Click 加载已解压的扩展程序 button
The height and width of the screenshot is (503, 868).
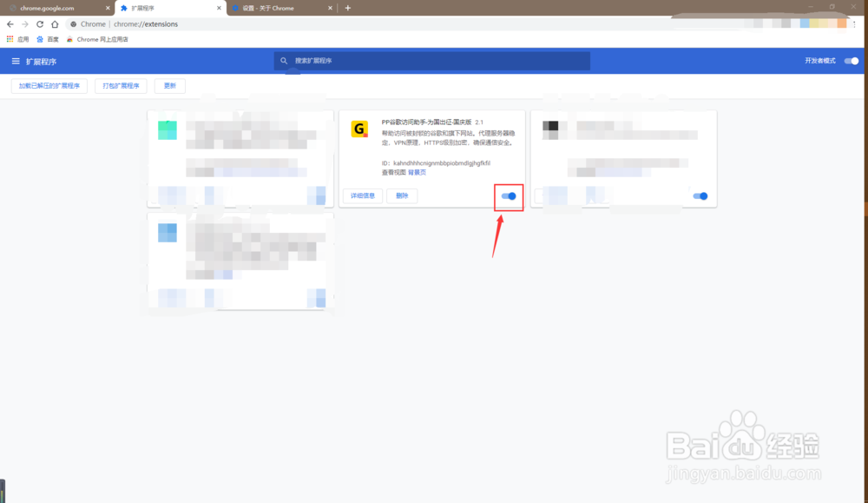click(x=49, y=86)
